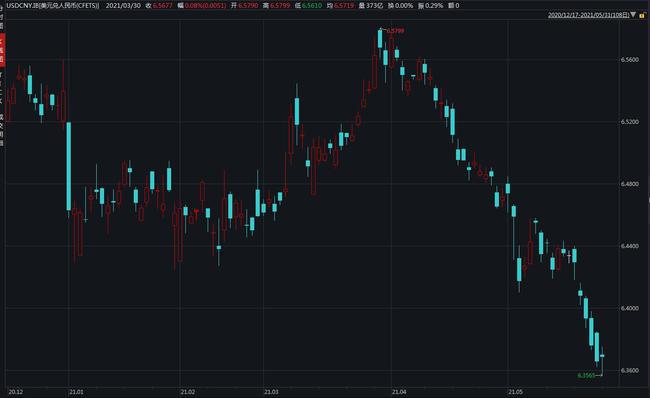
Task: Click the green low value 6.5610
Action: point(312,6)
